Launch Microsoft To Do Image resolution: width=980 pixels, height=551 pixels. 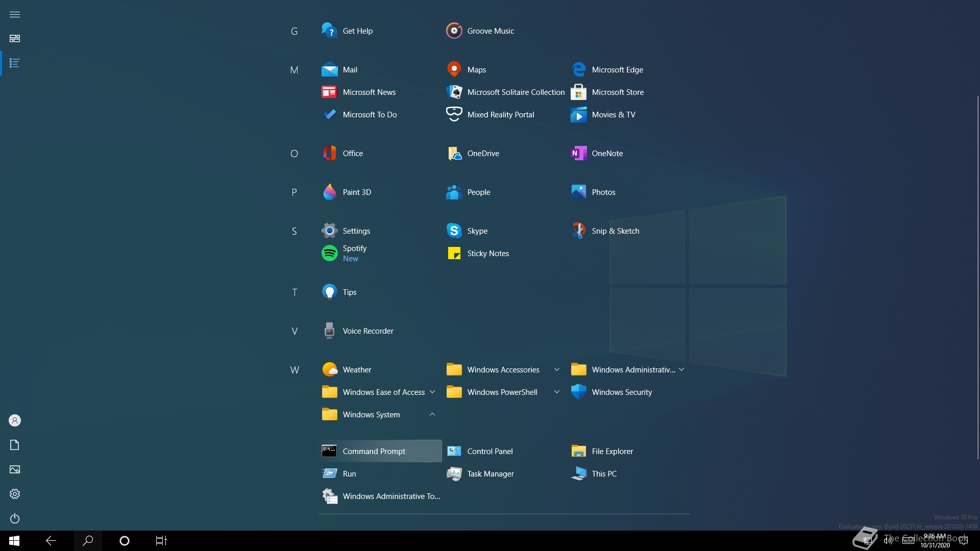(380, 114)
